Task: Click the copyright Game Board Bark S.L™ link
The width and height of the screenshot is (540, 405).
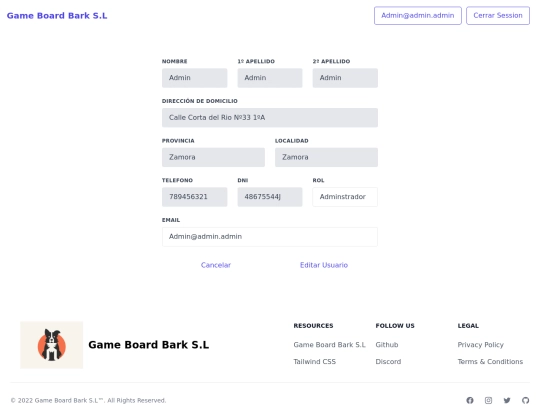Action: pos(69,400)
